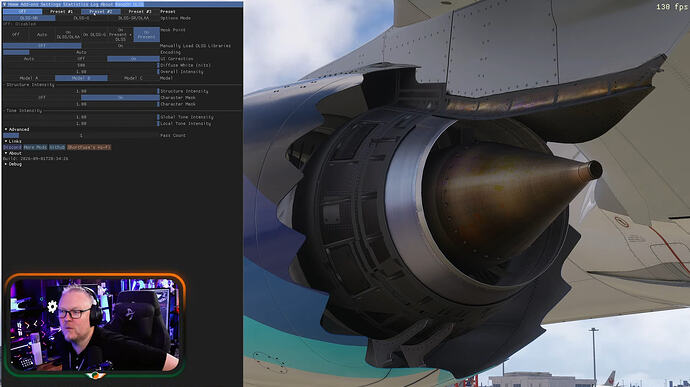Image resolution: width=690 pixels, height=387 pixels.
Task: Select Preset #3
Action: pyautogui.click(x=140, y=11)
